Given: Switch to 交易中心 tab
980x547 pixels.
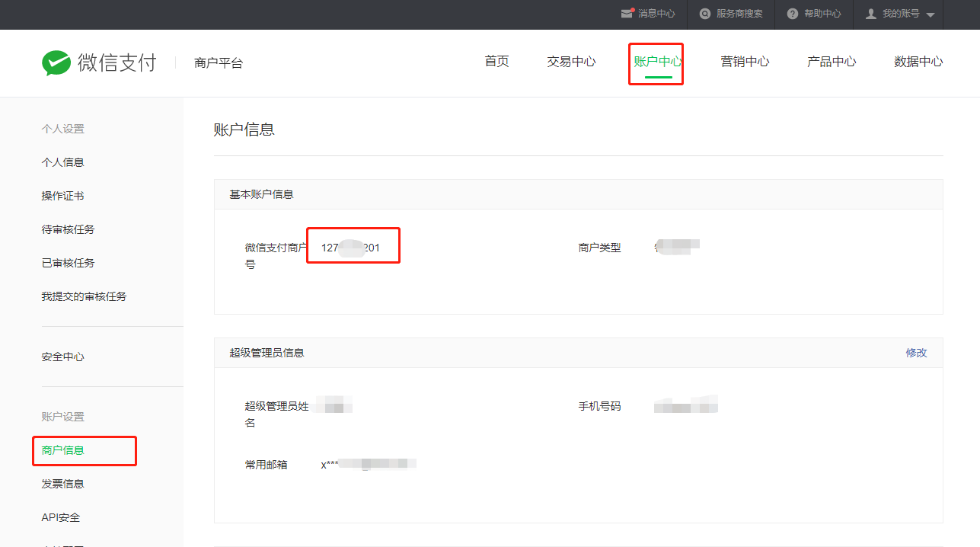Looking at the screenshot, I should tap(571, 62).
